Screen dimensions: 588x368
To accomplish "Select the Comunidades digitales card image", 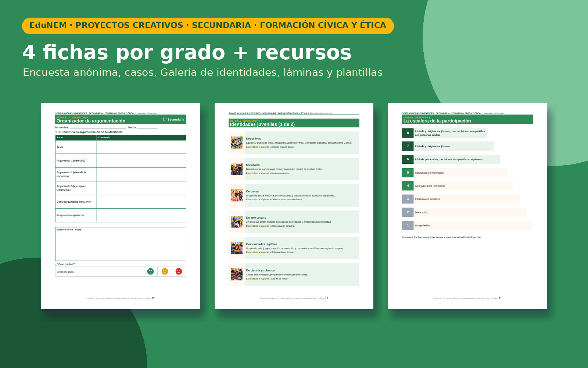I will click(x=237, y=248).
